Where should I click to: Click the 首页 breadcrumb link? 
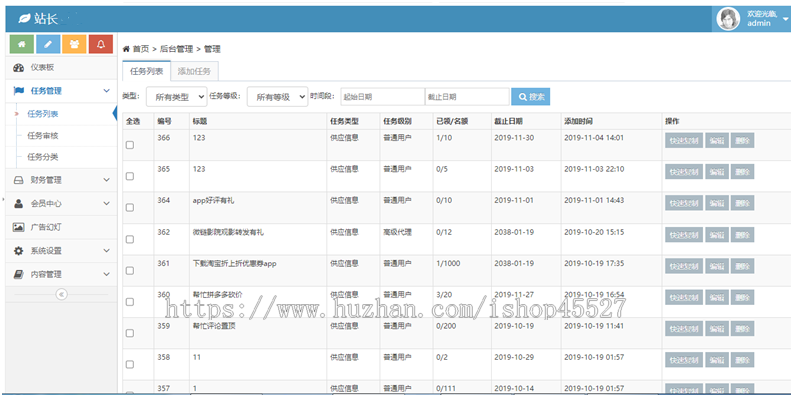coord(141,49)
